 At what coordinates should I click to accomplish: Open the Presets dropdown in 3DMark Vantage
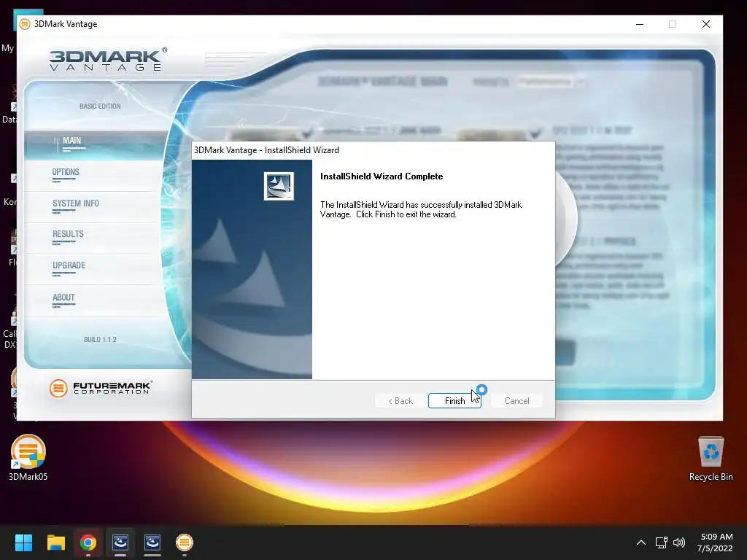[551, 82]
